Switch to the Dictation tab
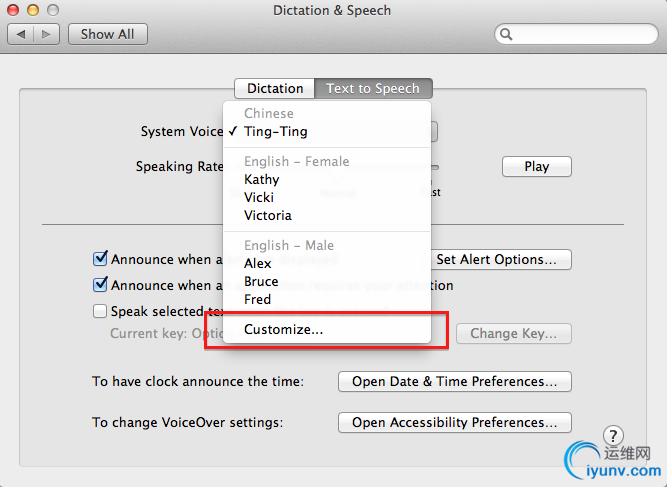The width and height of the screenshot is (667, 487). [x=275, y=88]
